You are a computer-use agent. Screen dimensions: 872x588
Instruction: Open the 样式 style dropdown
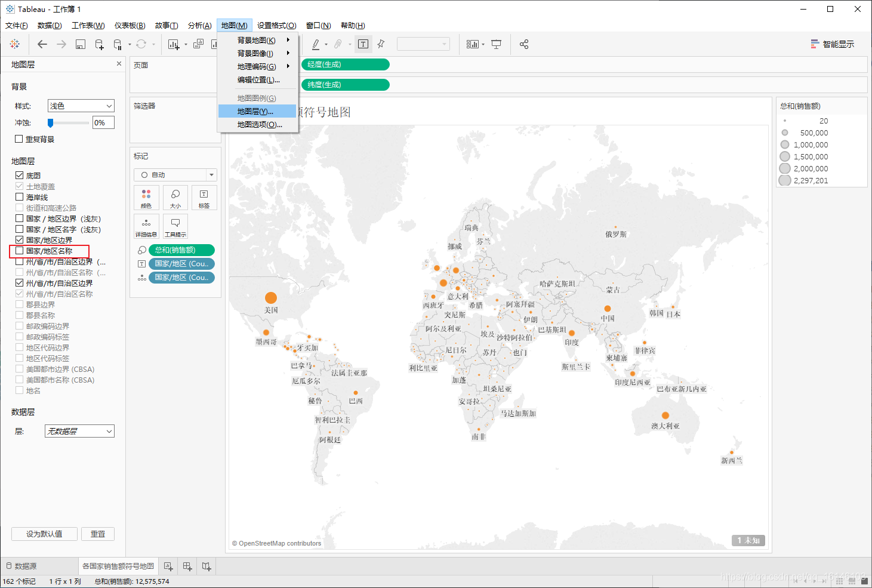pos(81,106)
